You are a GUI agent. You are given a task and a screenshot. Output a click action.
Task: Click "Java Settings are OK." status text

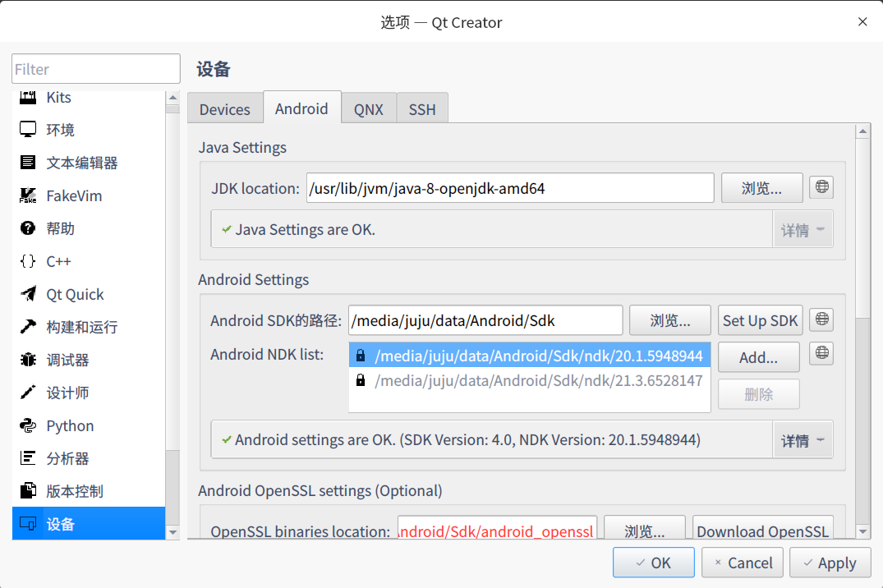pyautogui.click(x=306, y=229)
